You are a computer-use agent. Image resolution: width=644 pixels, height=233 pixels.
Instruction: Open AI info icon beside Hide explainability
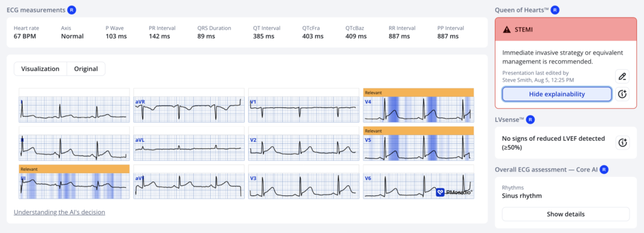coord(623,94)
